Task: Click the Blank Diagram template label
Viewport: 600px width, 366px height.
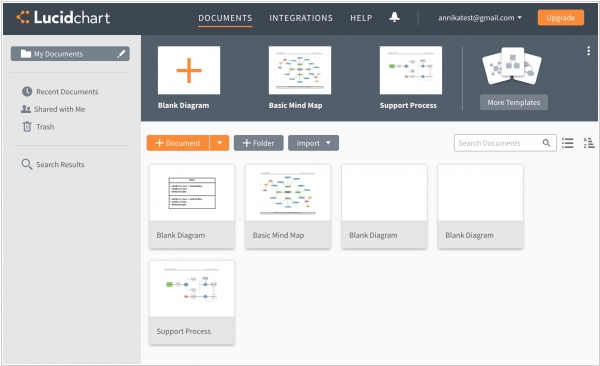Action: coord(184,105)
